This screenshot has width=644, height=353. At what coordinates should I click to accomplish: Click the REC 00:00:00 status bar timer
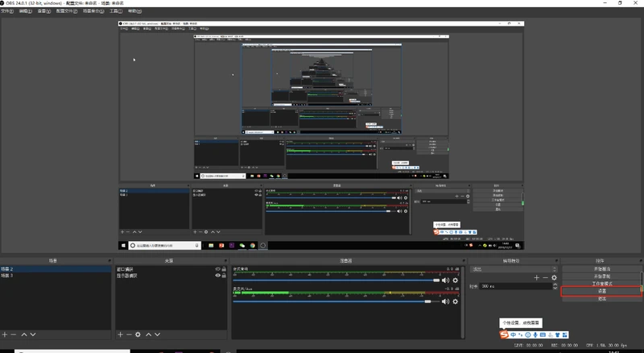click(564, 345)
